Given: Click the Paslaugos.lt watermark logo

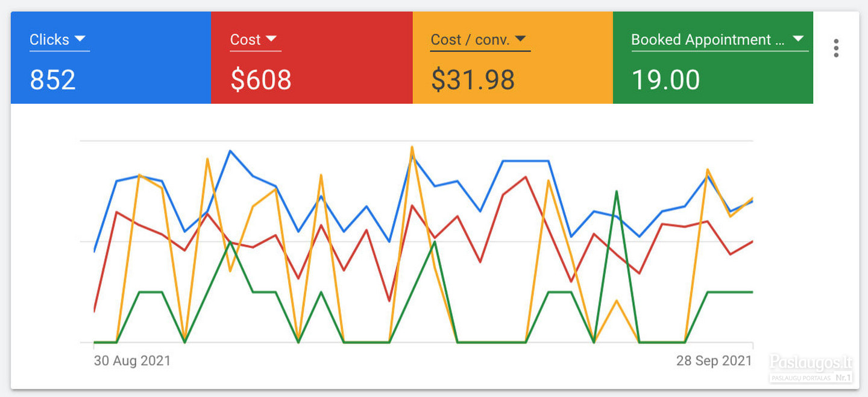Looking at the screenshot, I should point(811,363).
